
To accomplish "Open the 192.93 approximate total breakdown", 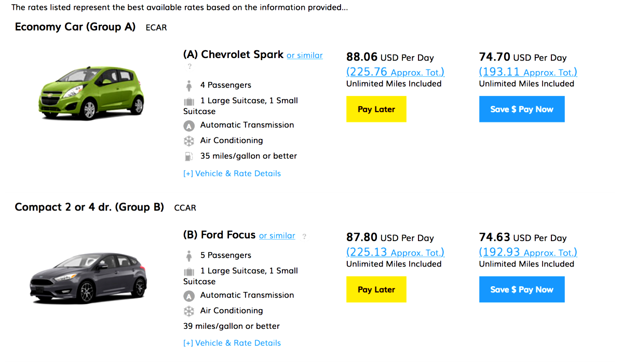I will (527, 252).
